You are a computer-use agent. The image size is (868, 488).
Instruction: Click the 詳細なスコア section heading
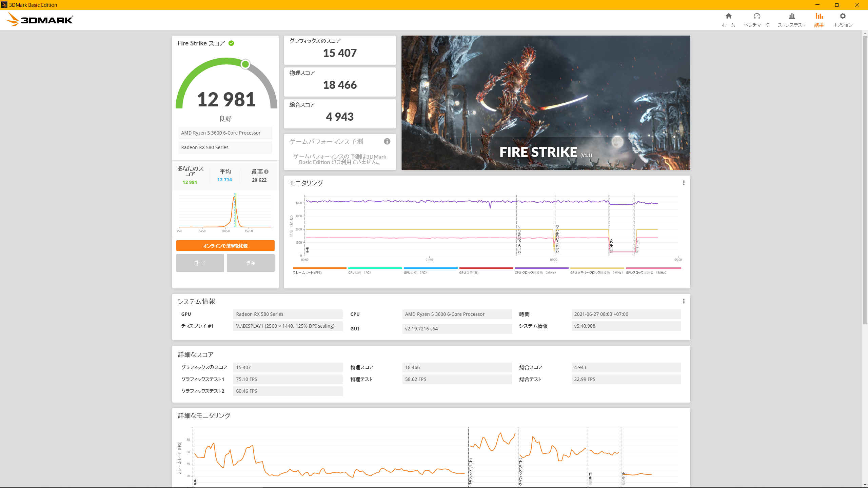pos(196,354)
